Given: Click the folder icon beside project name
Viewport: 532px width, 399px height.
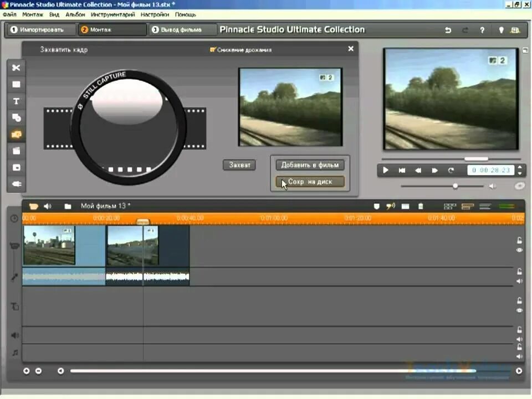Looking at the screenshot, I should [x=68, y=206].
